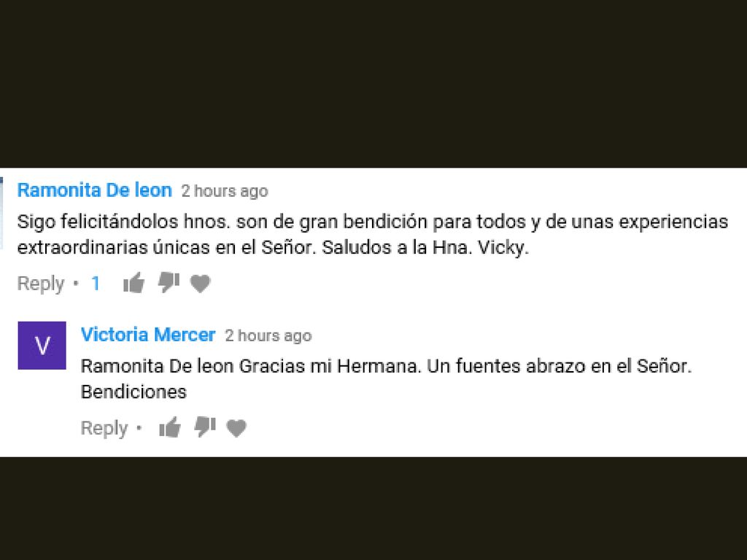The width and height of the screenshot is (747, 560).
Task: Click Ramonita's partially visible avatar at left edge
Action: coord(1,213)
